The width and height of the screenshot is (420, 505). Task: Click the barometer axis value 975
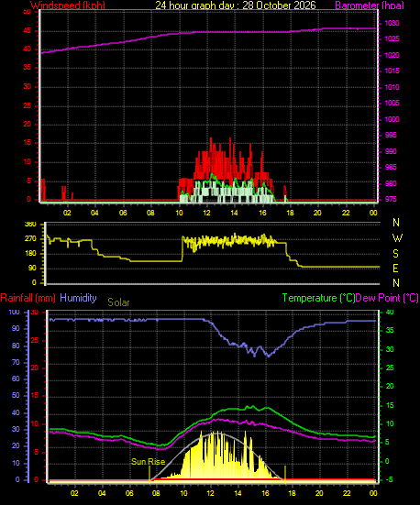(391, 200)
